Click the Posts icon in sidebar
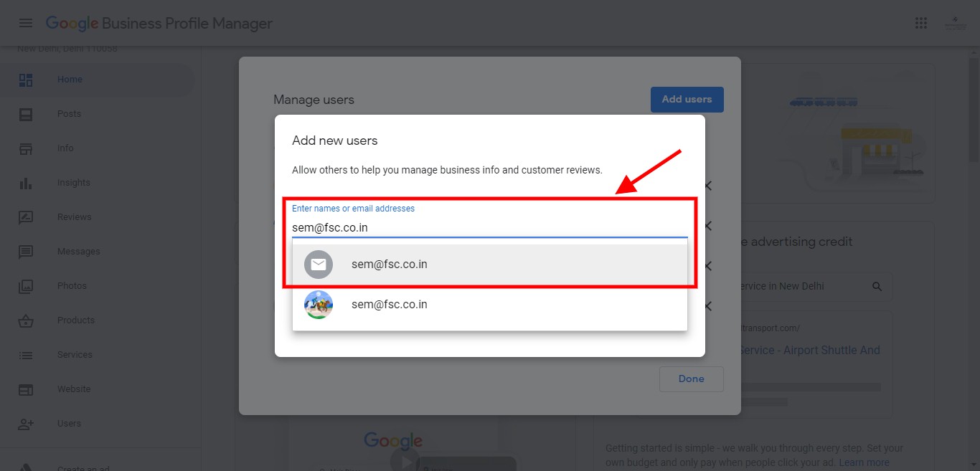The height and width of the screenshot is (471, 980). (26, 114)
